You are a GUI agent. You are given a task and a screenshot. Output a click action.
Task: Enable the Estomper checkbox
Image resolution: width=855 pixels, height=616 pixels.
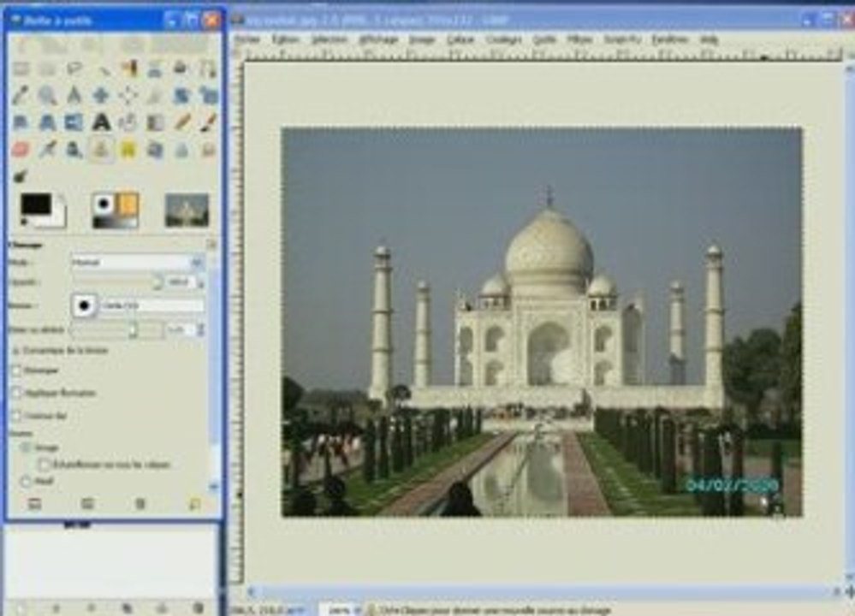15,370
